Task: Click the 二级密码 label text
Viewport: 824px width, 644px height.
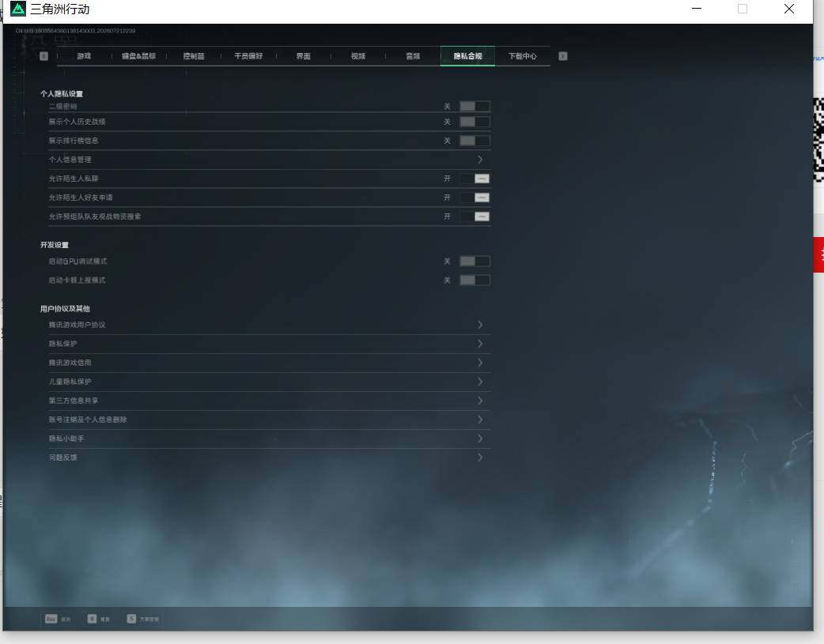Action: pos(62,107)
